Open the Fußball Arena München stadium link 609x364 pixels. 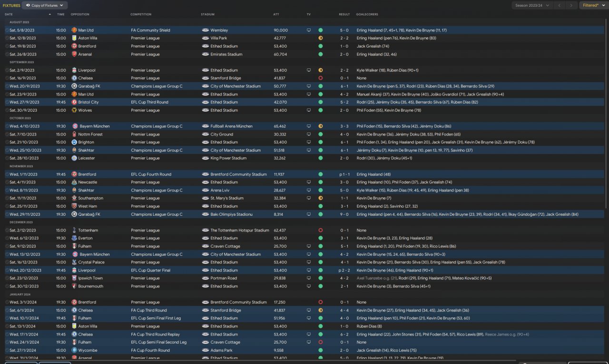[x=233, y=126]
